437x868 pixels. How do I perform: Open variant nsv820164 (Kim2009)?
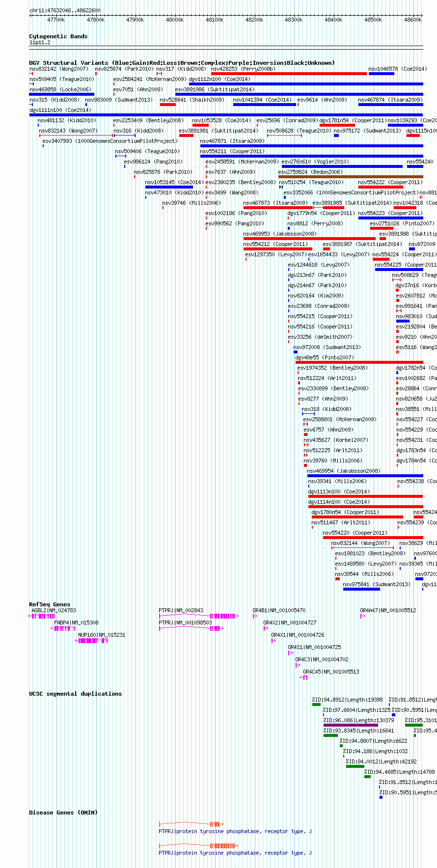(316, 296)
